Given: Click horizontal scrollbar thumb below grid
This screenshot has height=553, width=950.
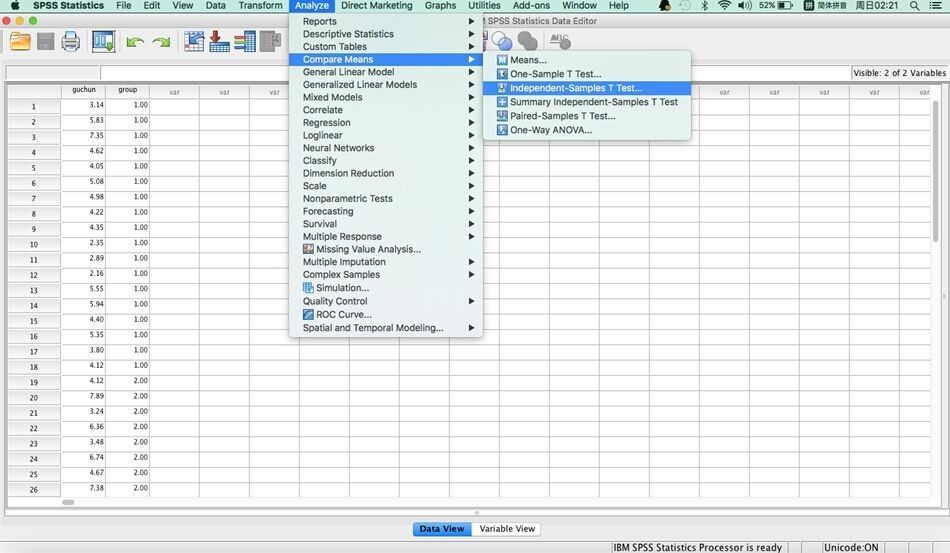Looking at the screenshot, I should point(68,502).
